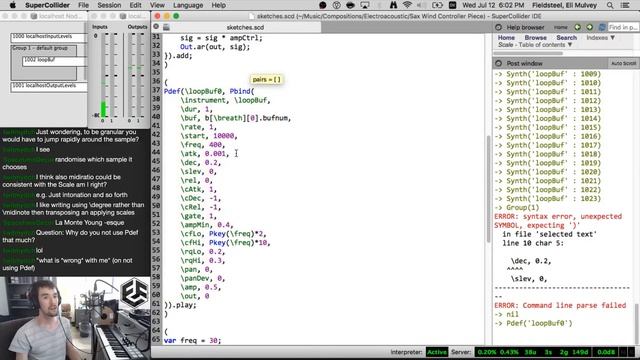Click the first Outputs level meter

tap(130, 76)
